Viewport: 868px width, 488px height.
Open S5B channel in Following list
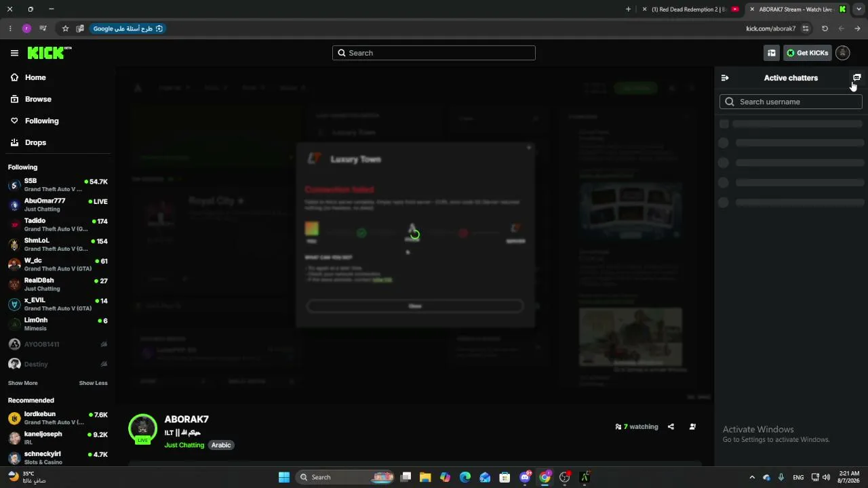(58, 185)
